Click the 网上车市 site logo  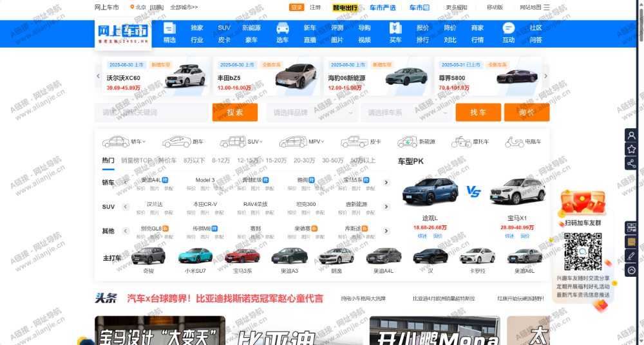(123, 33)
